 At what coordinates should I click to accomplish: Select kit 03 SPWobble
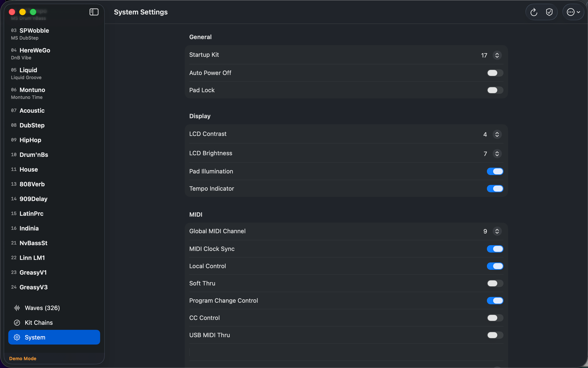tap(54, 34)
